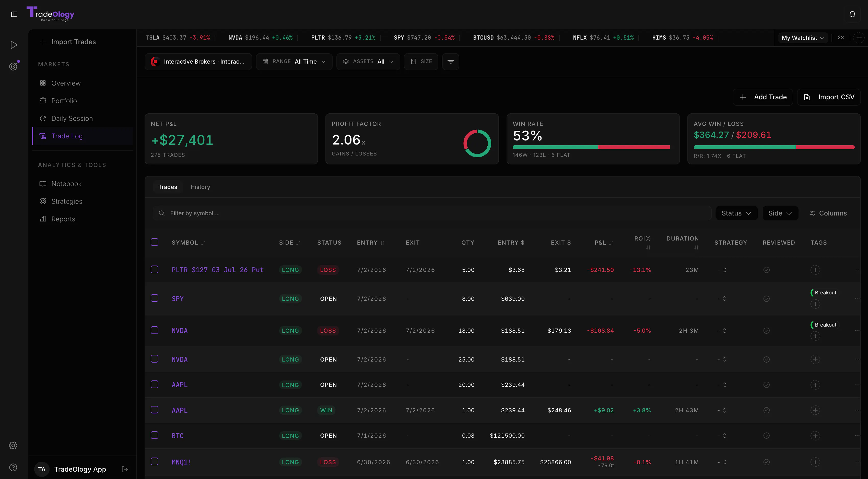Open row actions for AAPL win trade
Viewport: 868px width, 479px height.
[x=858, y=410]
